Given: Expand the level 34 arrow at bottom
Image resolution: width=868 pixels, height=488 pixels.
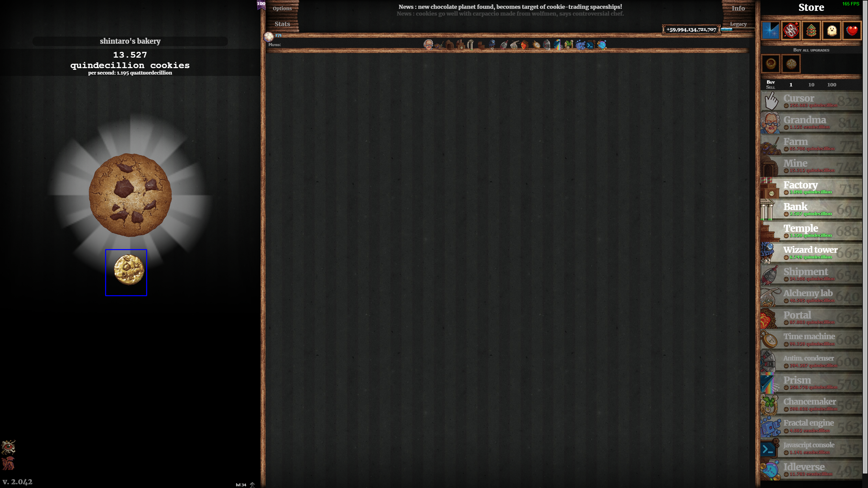Looking at the screenshot, I should pyautogui.click(x=252, y=485).
